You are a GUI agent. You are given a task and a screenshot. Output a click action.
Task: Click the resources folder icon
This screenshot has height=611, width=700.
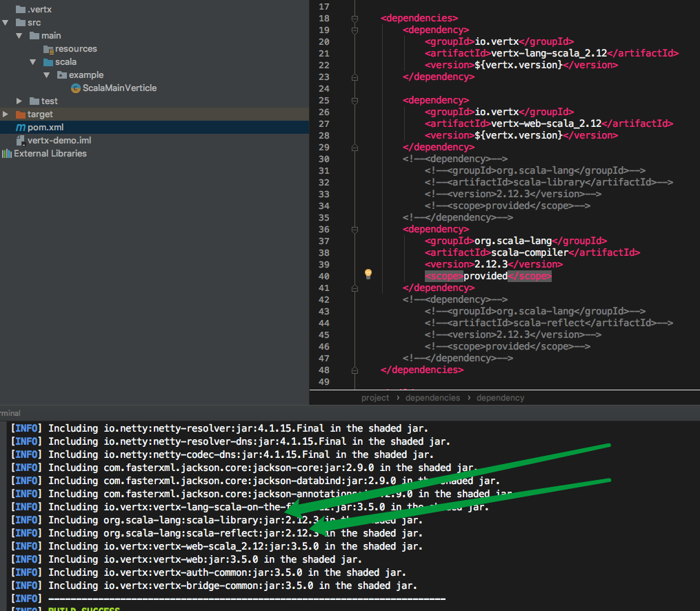[x=48, y=49]
